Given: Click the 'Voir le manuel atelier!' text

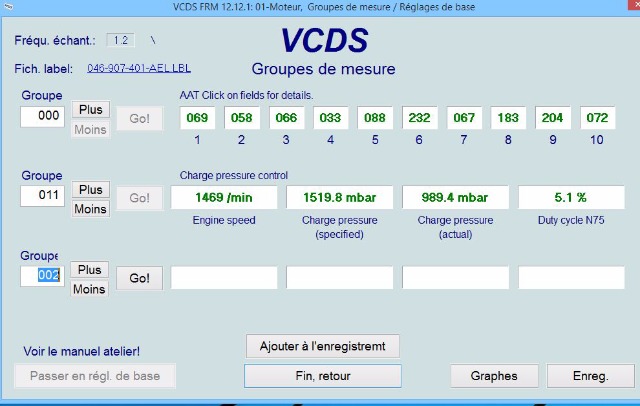Looking at the screenshot, I should point(82,351).
